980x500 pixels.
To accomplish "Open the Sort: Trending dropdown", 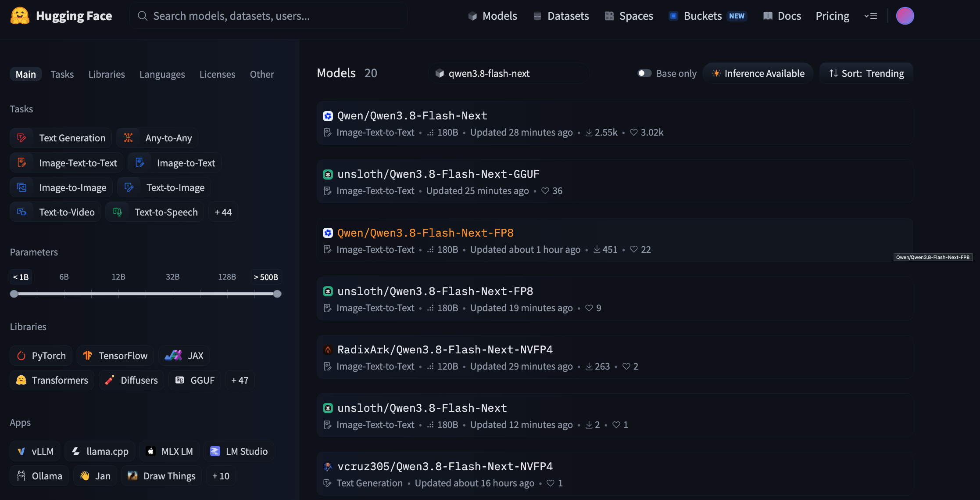I will click(866, 73).
